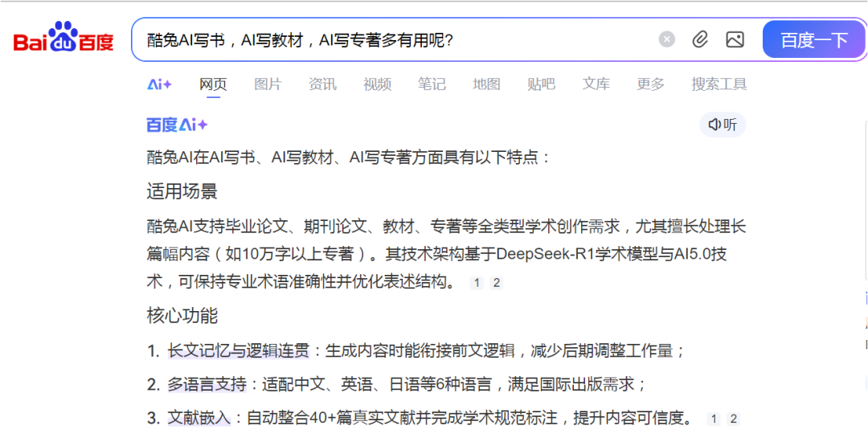This screenshot has height=434, width=868.
Task: Open citation 2 after 表述结构
Action: (497, 283)
